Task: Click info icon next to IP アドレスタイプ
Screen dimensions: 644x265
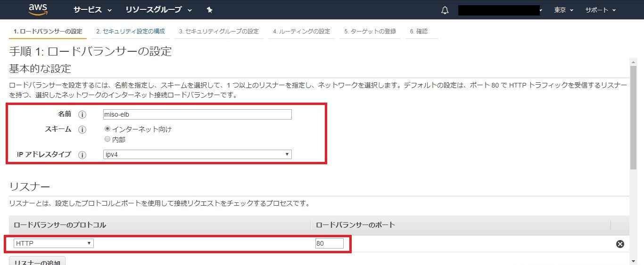Action: point(83,155)
